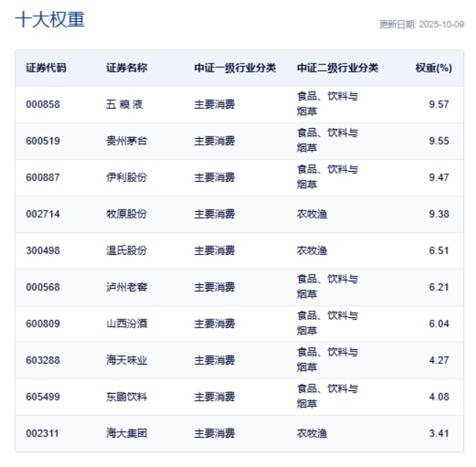Click weight value 4.08
Viewport: 476px width, 467px height.
(x=439, y=397)
